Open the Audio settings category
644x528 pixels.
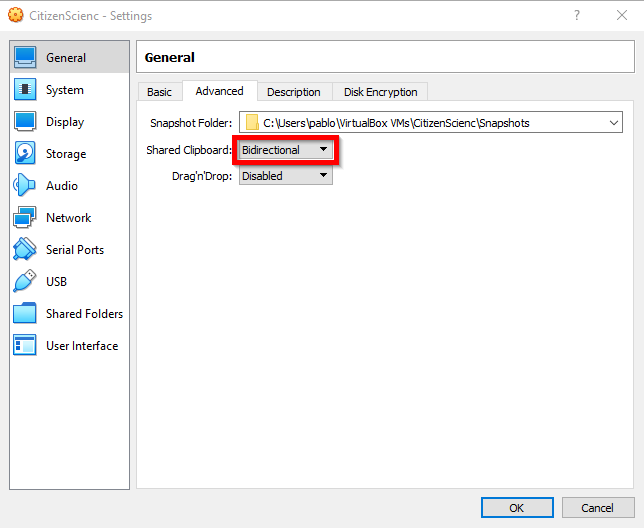[x=69, y=186]
